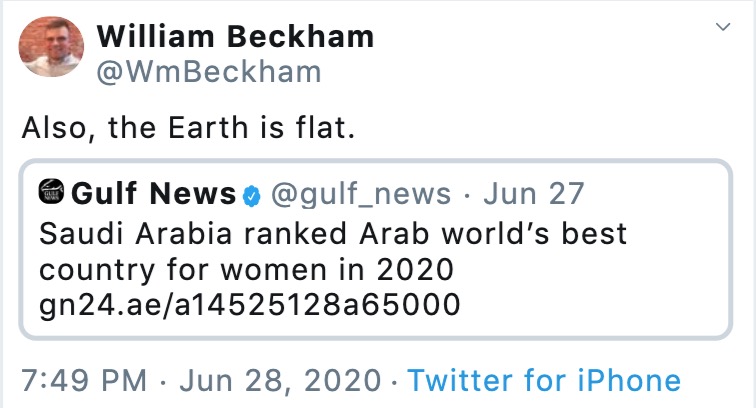
Task: Click the Gulf News avatar icon
Action: tap(49, 192)
